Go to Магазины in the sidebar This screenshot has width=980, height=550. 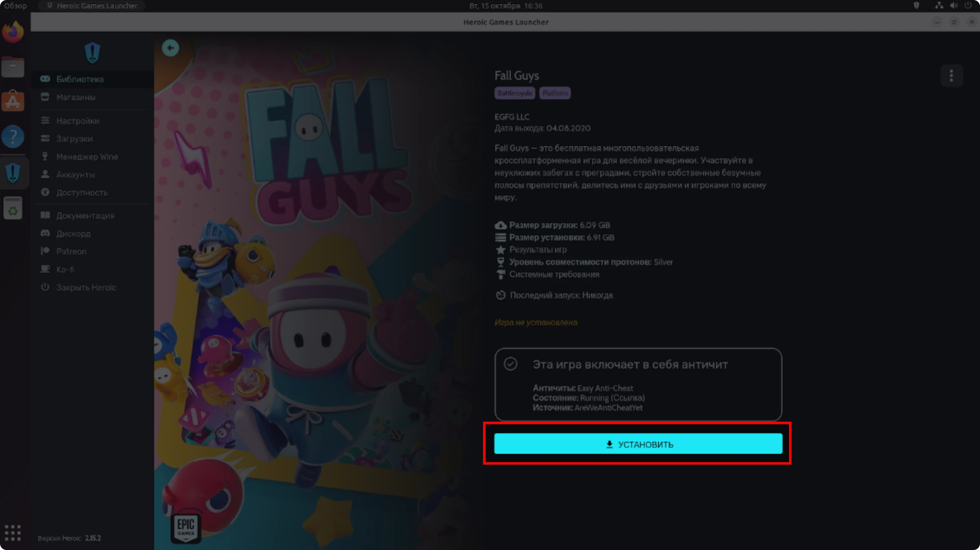coord(76,97)
